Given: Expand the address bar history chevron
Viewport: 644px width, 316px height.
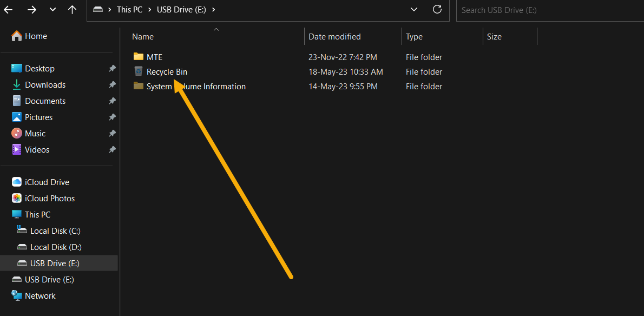Looking at the screenshot, I should 413,9.
